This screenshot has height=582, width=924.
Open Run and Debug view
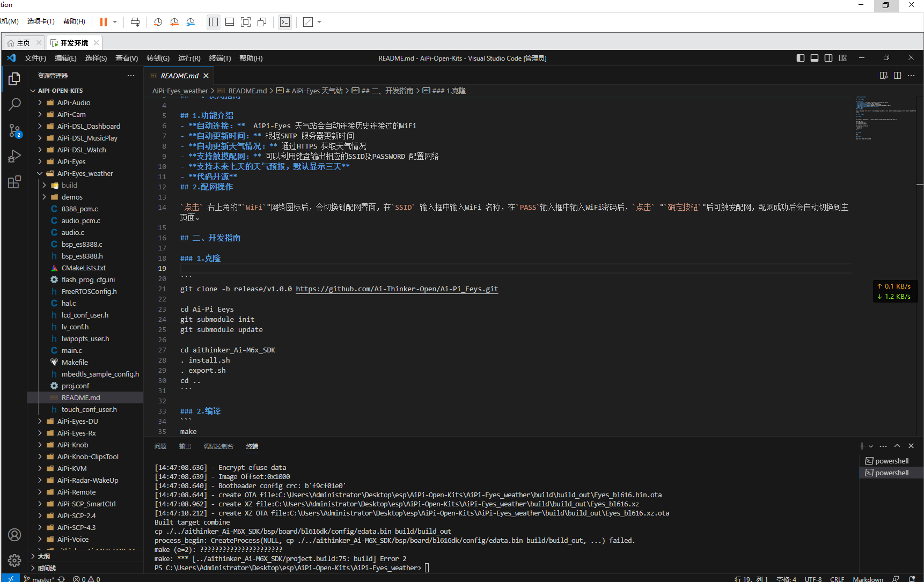[14, 156]
